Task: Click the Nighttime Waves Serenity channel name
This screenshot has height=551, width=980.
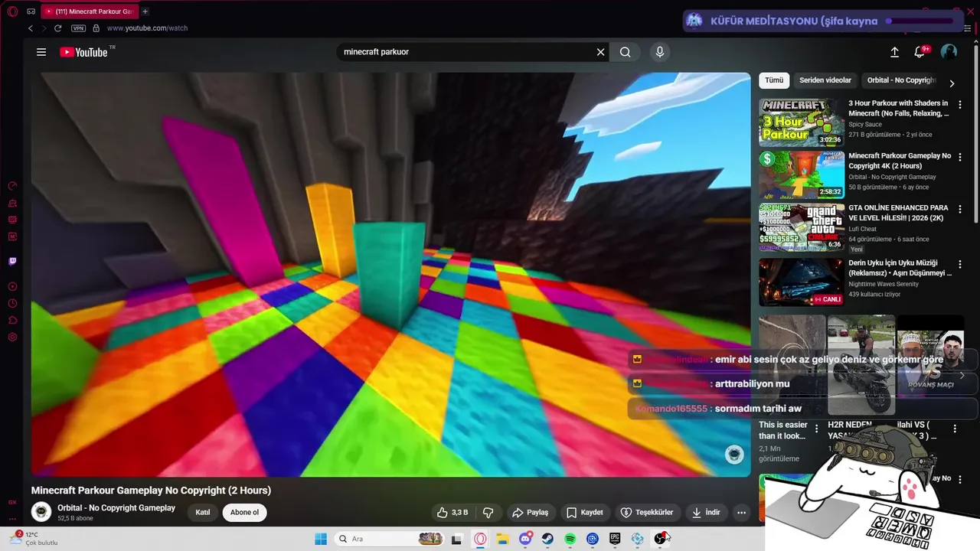Action: tap(884, 284)
